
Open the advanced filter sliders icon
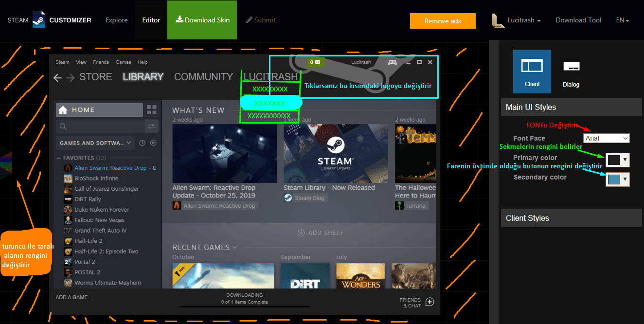[x=152, y=126]
